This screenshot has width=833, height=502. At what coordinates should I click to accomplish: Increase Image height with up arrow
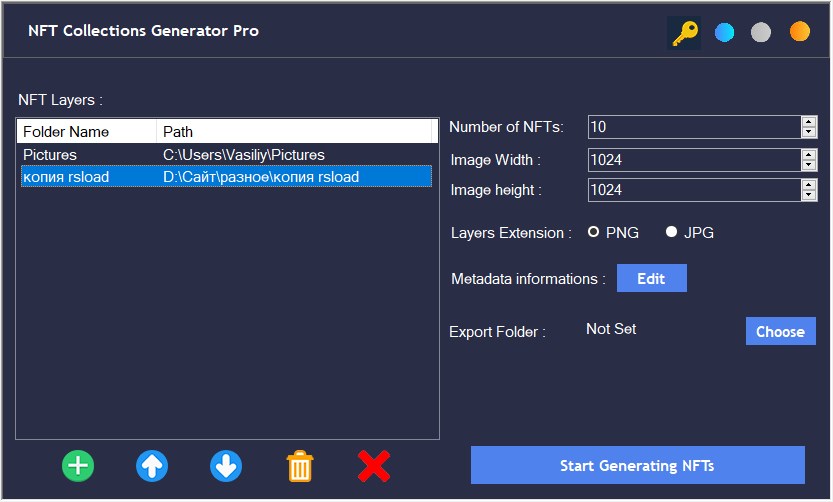[x=809, y=185]
